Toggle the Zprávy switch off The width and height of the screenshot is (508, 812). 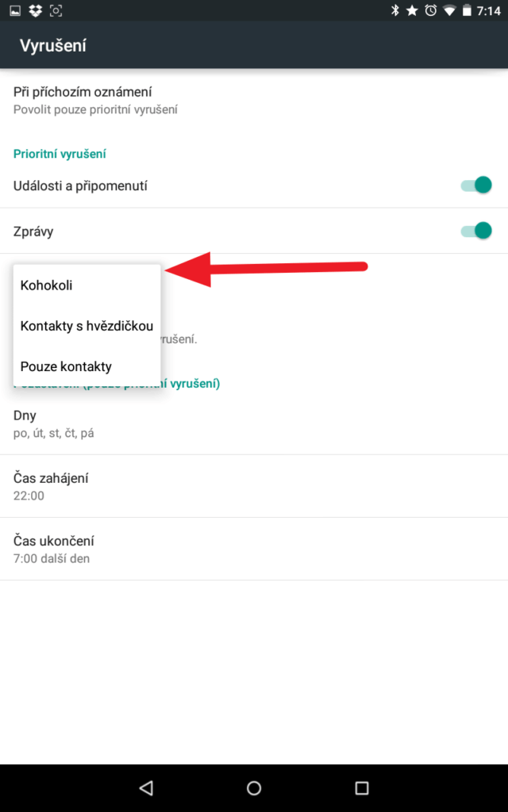pyautogui.click(x=476, y=231)
